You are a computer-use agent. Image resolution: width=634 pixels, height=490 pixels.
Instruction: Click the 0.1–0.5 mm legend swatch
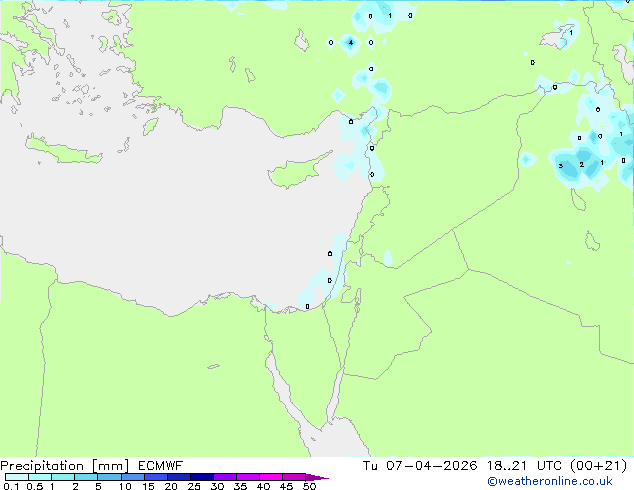(x=17, y=477)
